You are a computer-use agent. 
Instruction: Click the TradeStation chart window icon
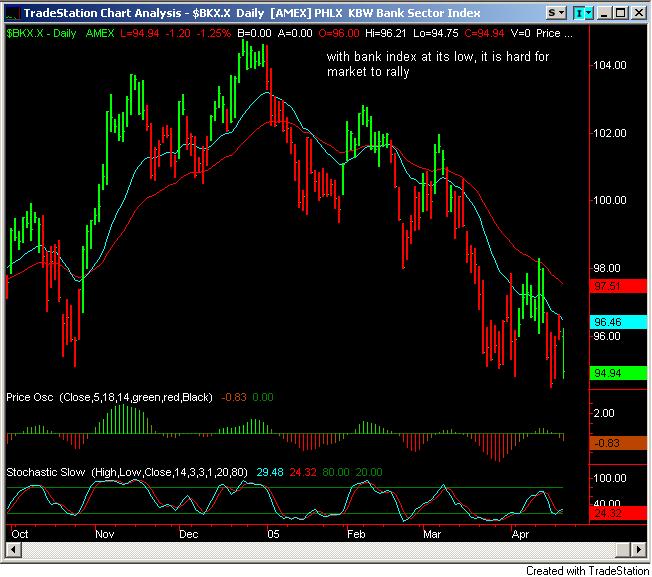[x=12, y=13]
